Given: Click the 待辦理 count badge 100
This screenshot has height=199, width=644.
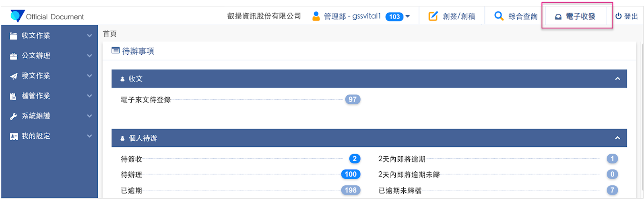Looking at the screenshot, I should point(351,174).
